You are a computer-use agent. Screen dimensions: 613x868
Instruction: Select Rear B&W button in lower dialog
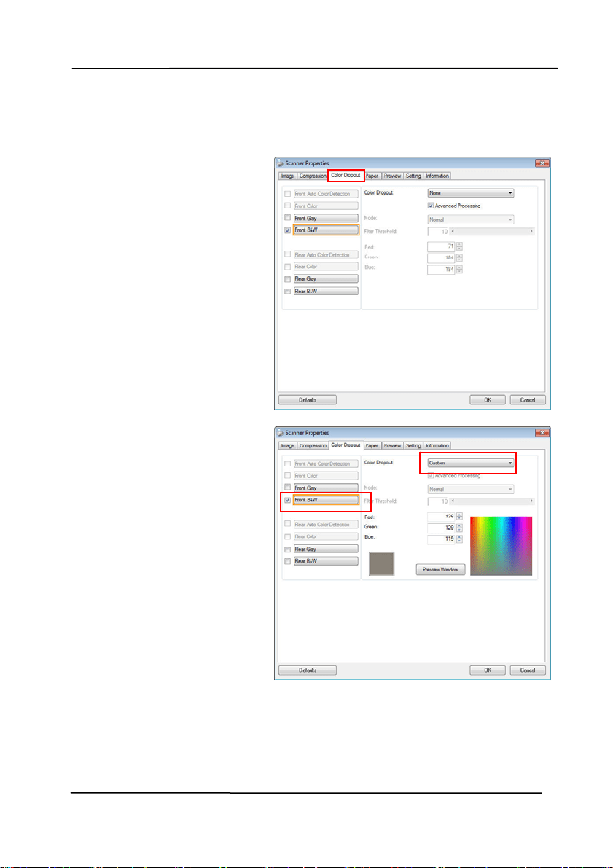click(326, 561)
